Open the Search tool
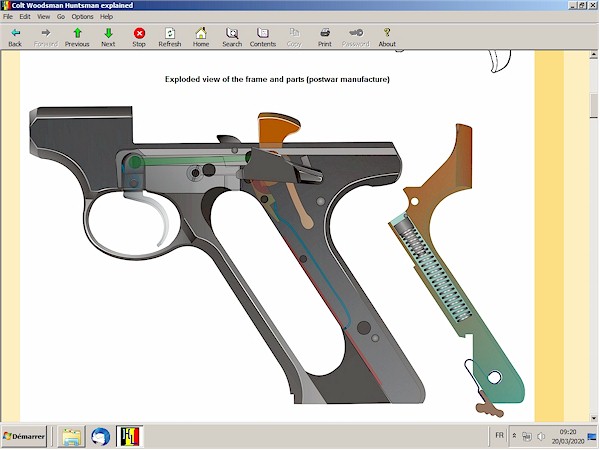Image resolution: width=600 pixels, height=450 pixels. click(232, 37)
